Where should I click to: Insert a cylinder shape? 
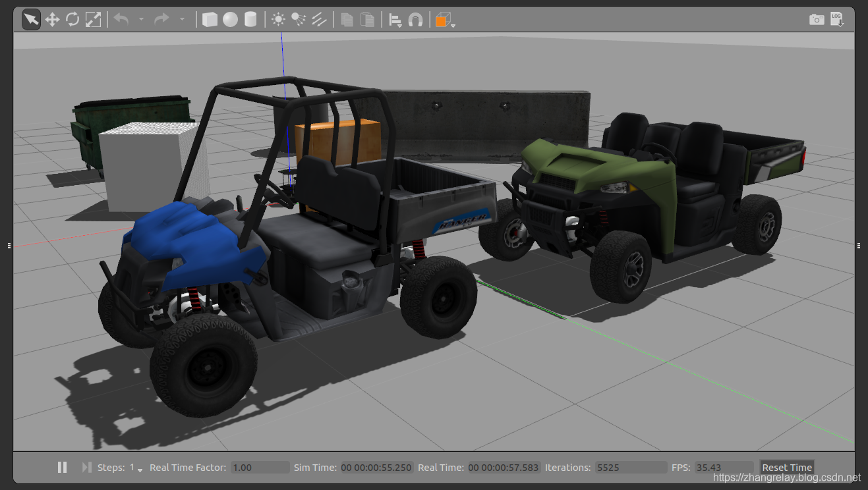(x=250, y=20)
